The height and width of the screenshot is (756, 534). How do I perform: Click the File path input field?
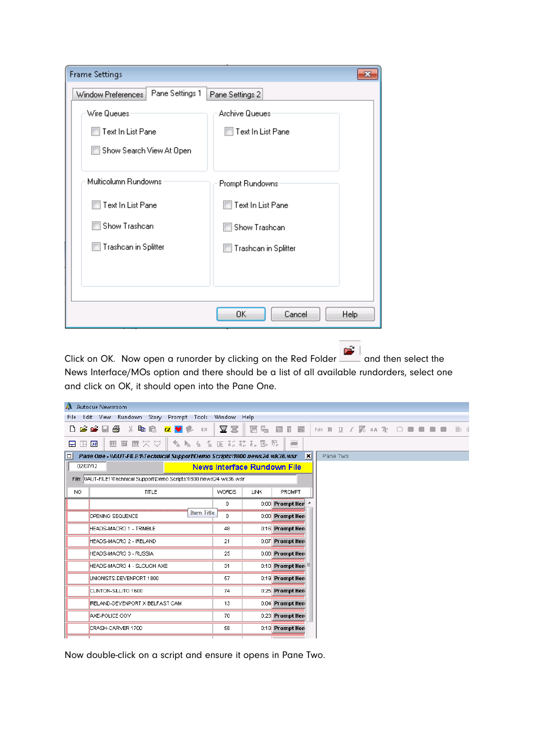(x=190, y=479)
